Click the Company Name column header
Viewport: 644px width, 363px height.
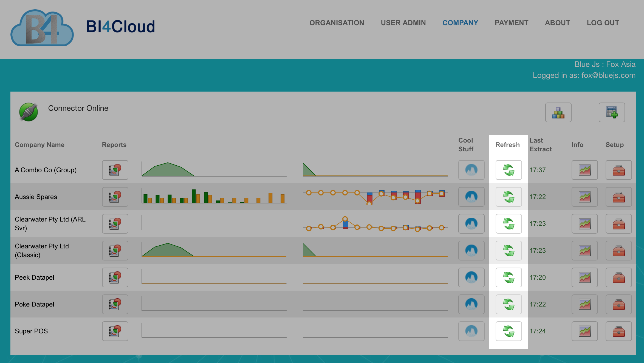coord(39,145)
